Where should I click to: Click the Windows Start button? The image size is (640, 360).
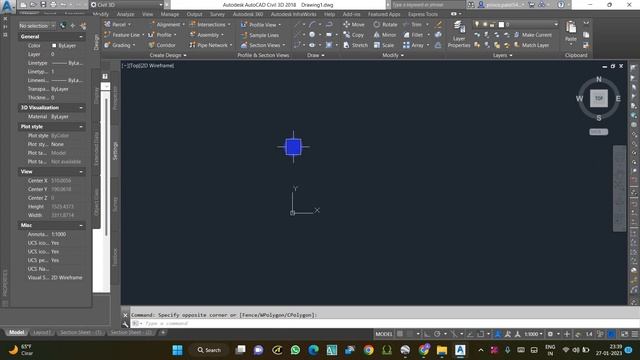178,350
